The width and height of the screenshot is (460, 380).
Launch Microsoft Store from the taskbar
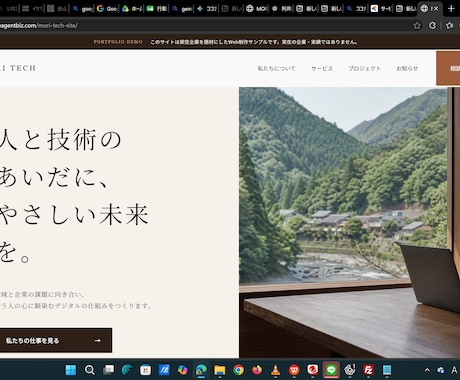point(145,370)
